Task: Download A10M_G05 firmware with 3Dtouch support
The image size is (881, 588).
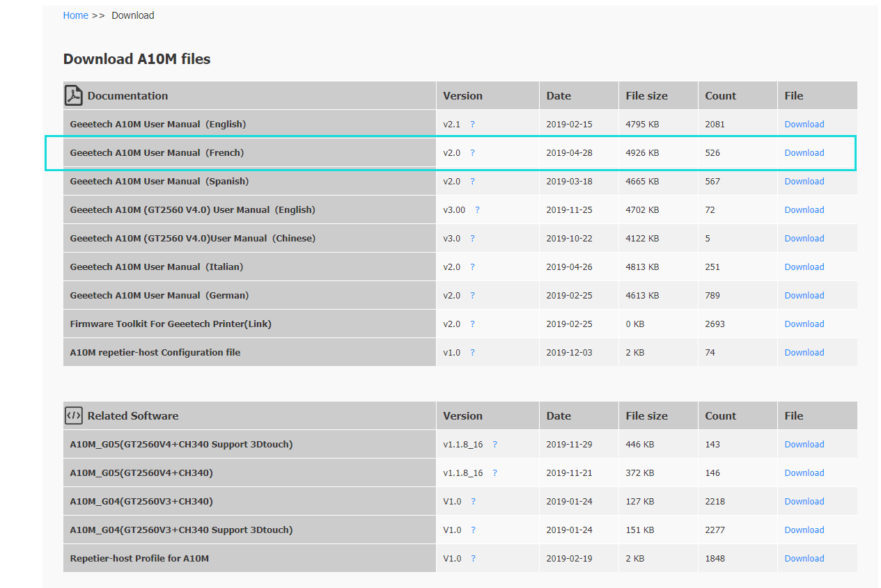Action: (804, 445)
